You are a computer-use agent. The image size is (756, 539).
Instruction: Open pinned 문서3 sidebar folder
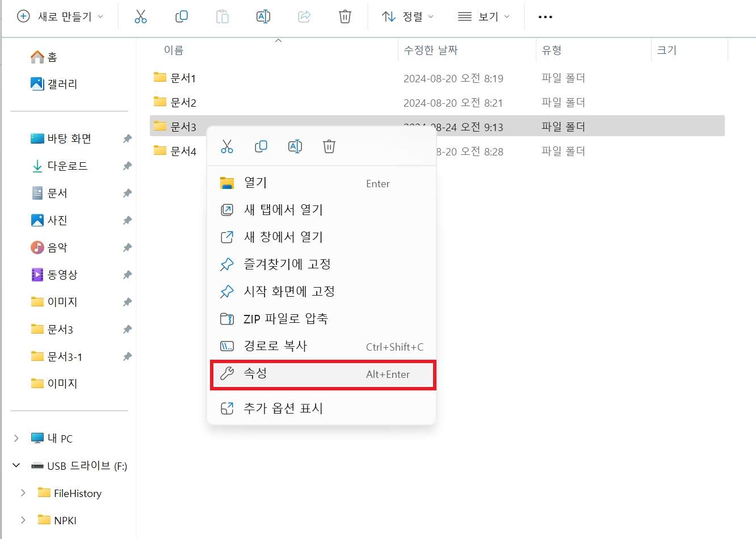coord(52,329)
